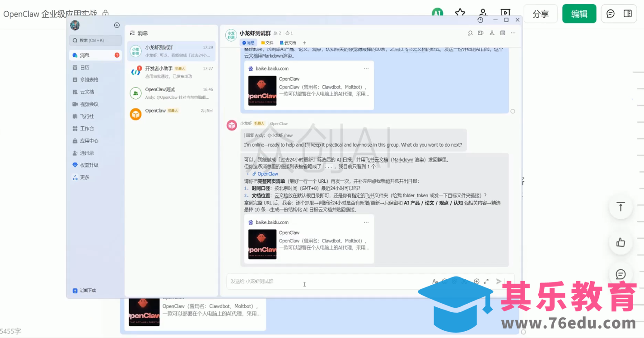Select the screenshot scissors icon
Image resolution: width=644 pixels, height=338 pixels.
click(464, 281)
